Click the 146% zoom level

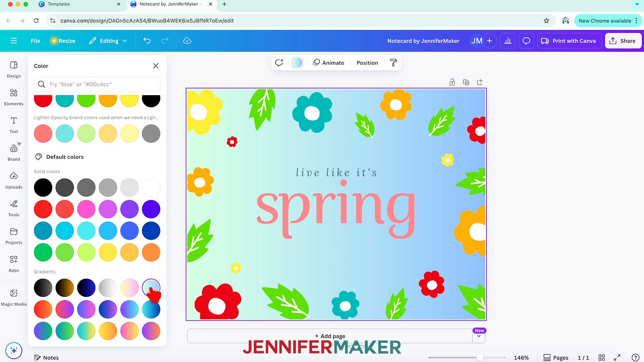pyautogui.click(x=521, y=357)
